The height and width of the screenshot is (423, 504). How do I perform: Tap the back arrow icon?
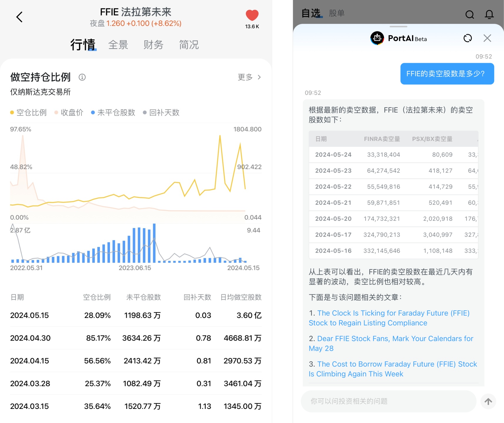[x=19, y=17]
